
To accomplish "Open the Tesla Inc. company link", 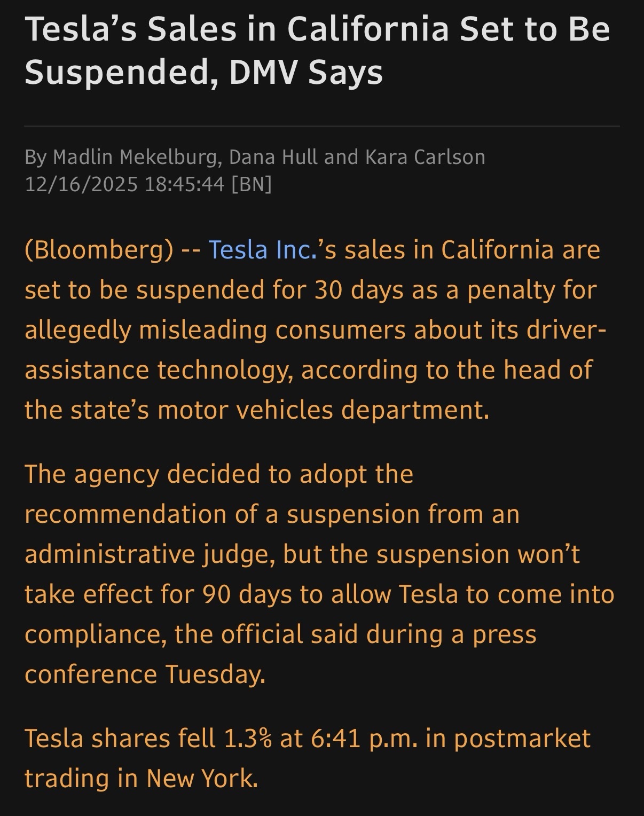I will [x=263, y=250].
